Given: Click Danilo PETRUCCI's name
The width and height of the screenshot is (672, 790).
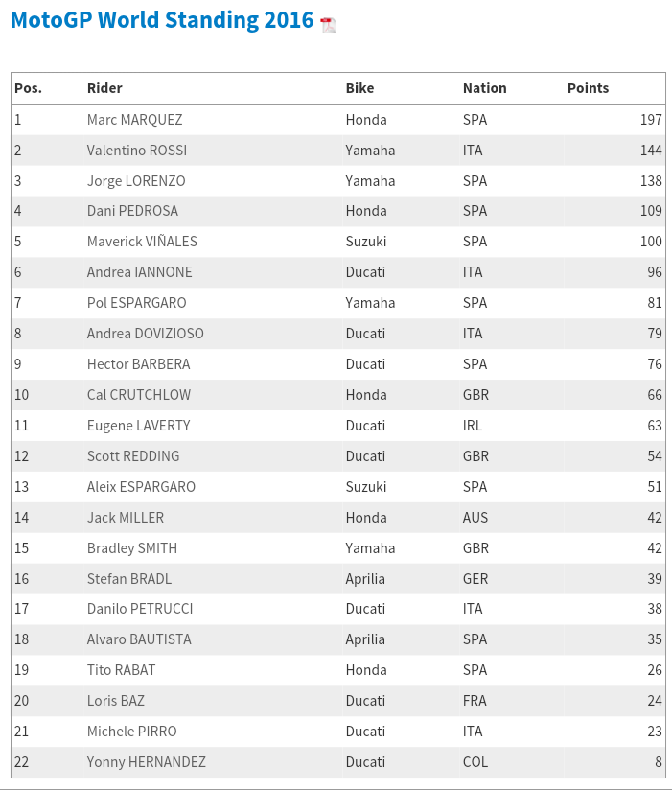Looking at the screenshot, I should 139,609.
